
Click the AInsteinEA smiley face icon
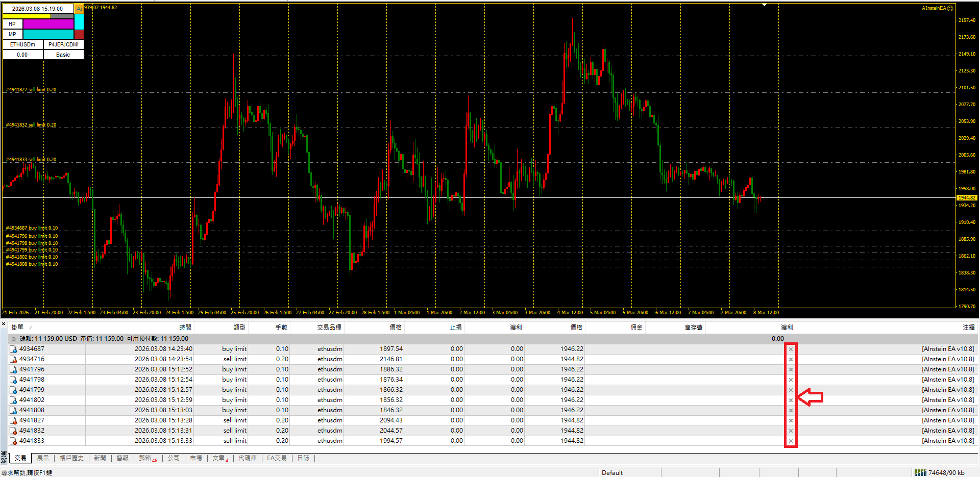click(x=950, y=8)
